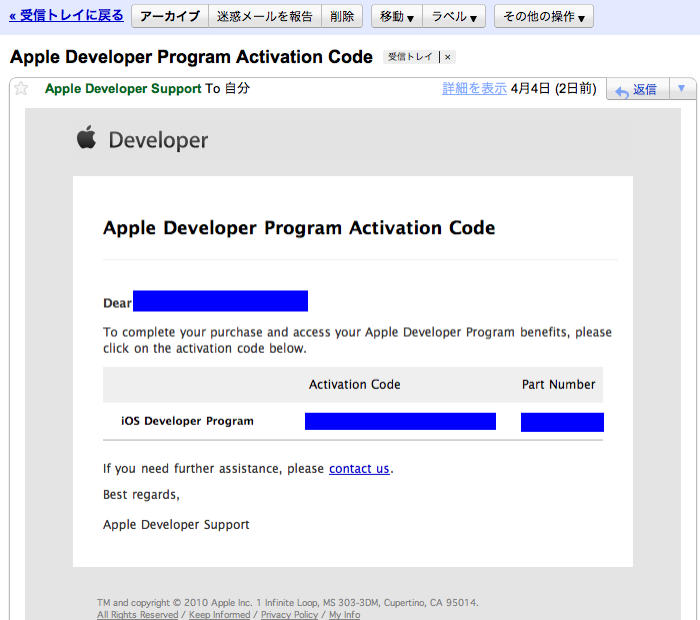Click the bold in-body Activation Code title
This screenshot has width=700, height=620.
[x=299, y=228]
